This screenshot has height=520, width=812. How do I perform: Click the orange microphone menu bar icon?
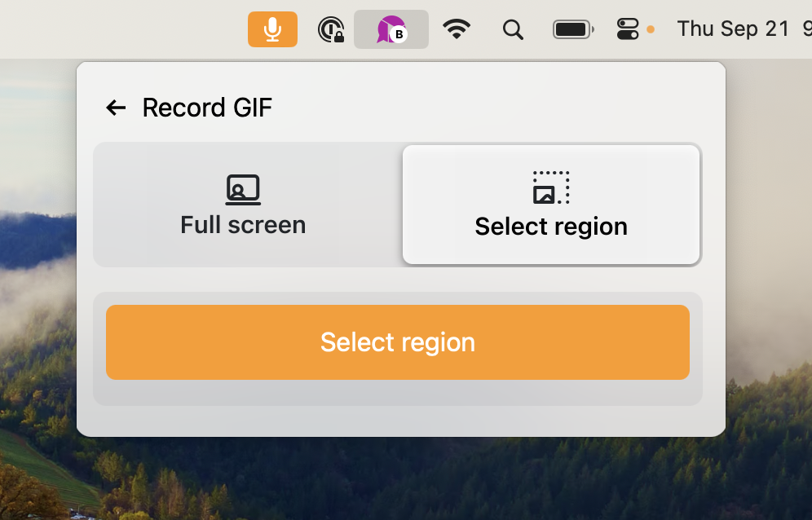(272, 29)
